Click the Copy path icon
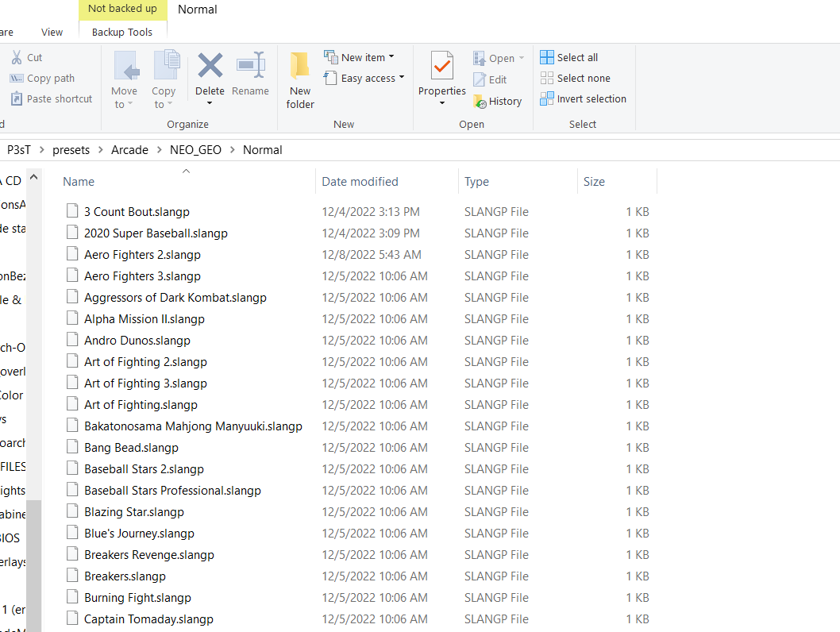Image resolution: width=840 pixels, height=632 pixels. click(17, 78)
